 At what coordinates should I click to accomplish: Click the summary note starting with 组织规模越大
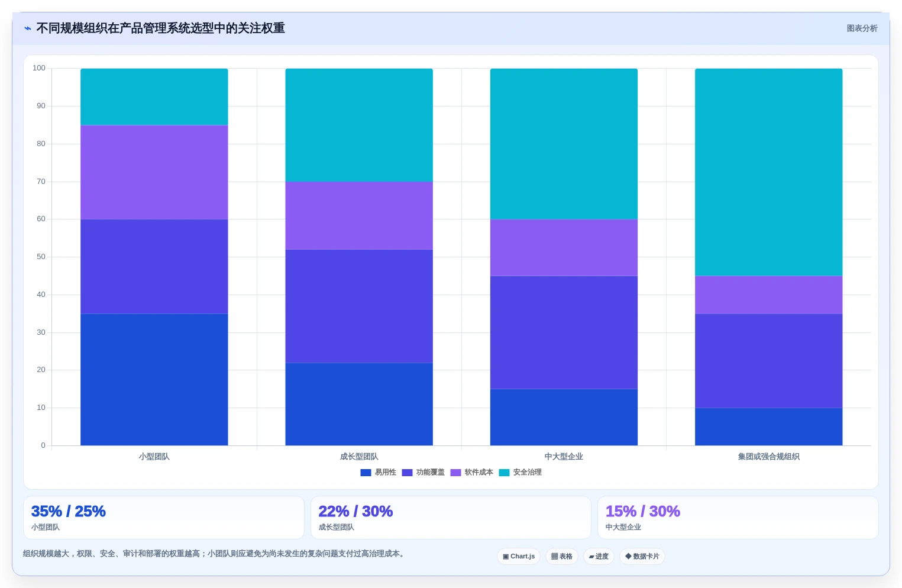click(x=215, y=554)
